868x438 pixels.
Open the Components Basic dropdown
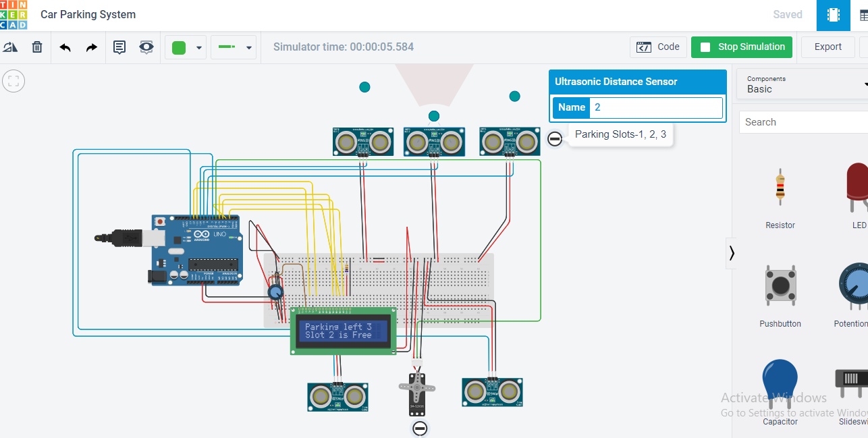click(803, 84)
